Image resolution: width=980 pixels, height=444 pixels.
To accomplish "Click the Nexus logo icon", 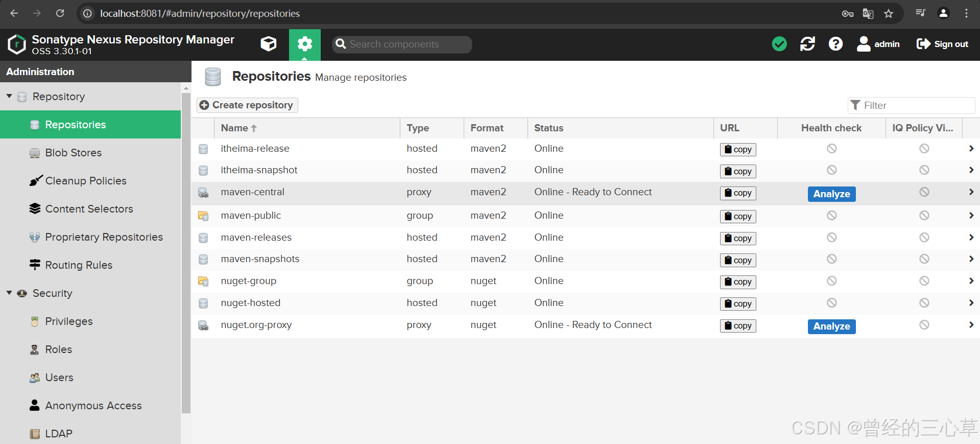I will [x=17, y=44].
